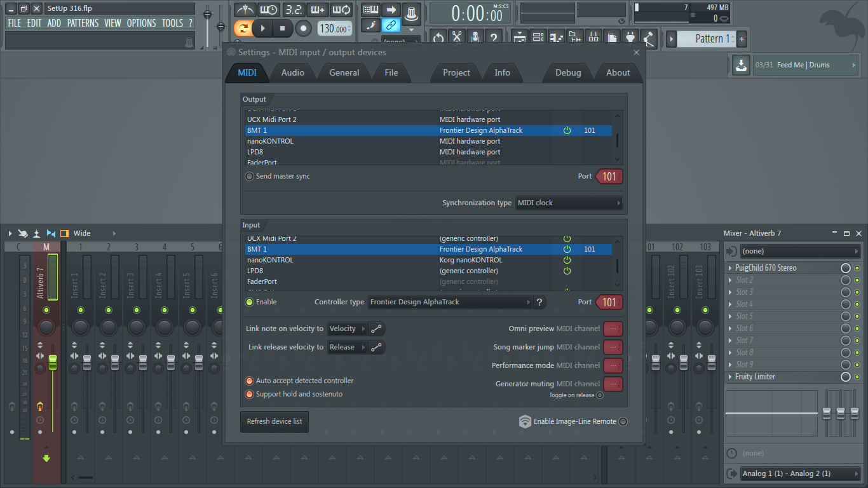Click the Insert 1 volume fader
The image size is (868, 488).
coord(87,362)
